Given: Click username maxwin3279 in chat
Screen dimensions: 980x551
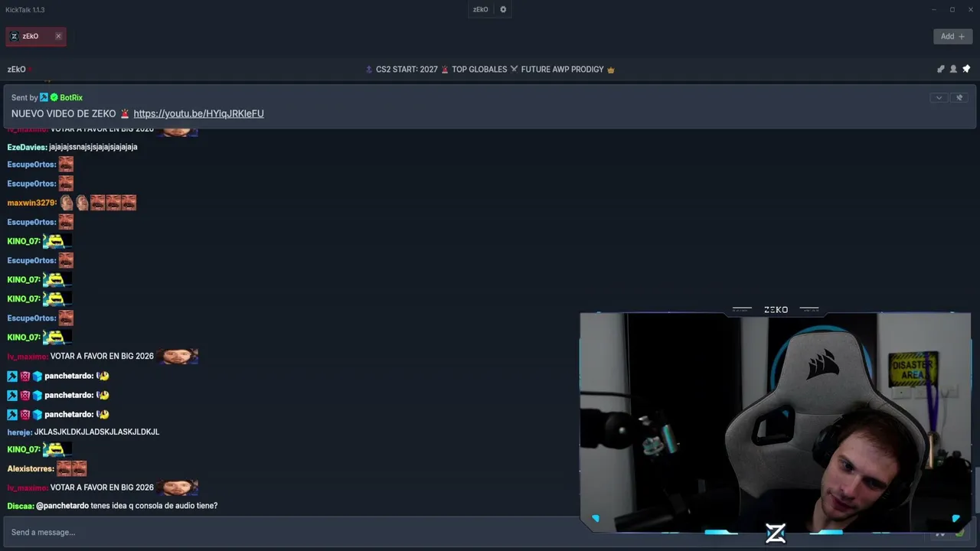Looking at the screenshot, I should point(31,203).
